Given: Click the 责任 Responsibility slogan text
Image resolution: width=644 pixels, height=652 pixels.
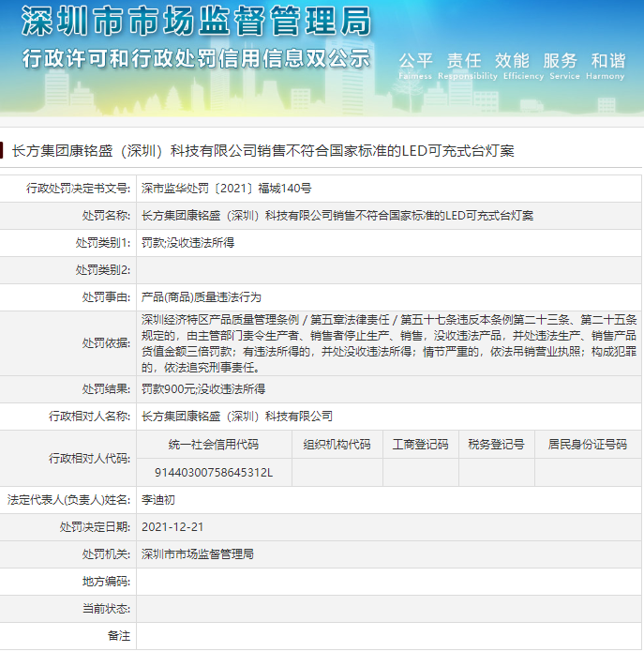Looking at the screenshot, I should click(467, 66).
